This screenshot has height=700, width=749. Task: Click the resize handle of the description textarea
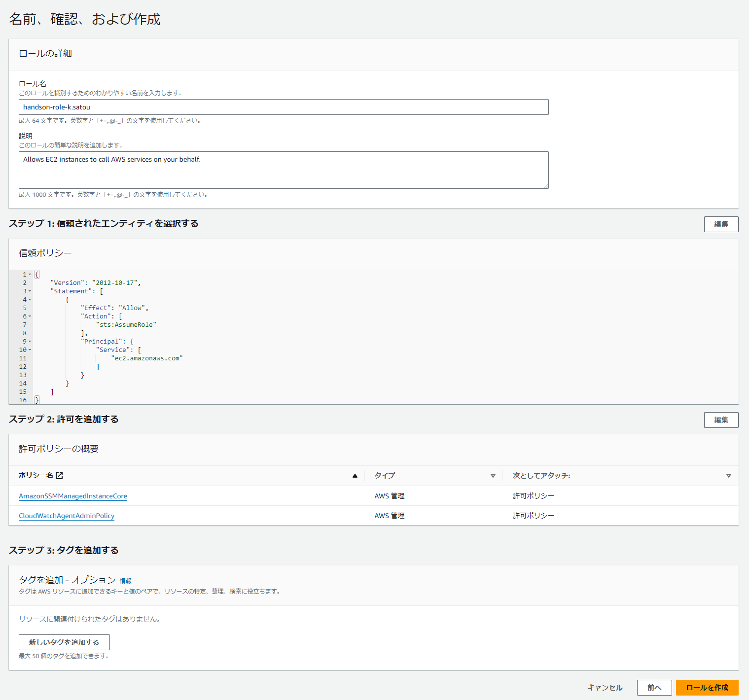(x=545, y=185)
